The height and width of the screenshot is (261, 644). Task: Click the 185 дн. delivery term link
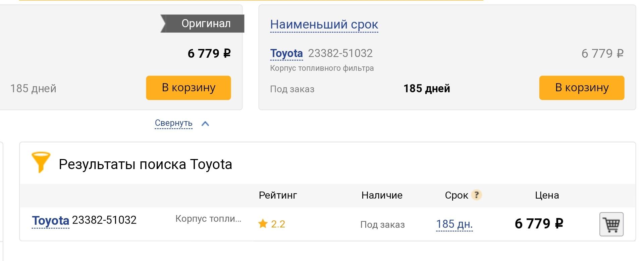[x=454, y=224]
